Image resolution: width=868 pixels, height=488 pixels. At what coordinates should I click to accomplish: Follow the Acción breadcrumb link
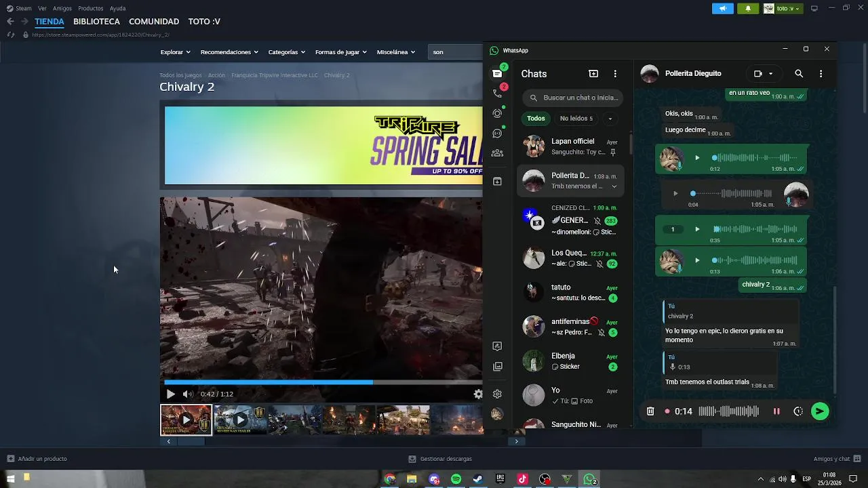point(216,75)
